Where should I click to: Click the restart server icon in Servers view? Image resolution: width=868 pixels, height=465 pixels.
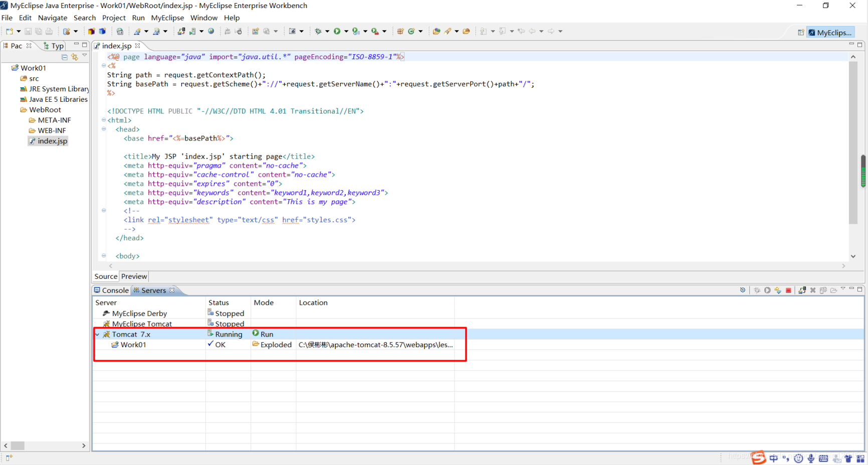click(778, 290)
